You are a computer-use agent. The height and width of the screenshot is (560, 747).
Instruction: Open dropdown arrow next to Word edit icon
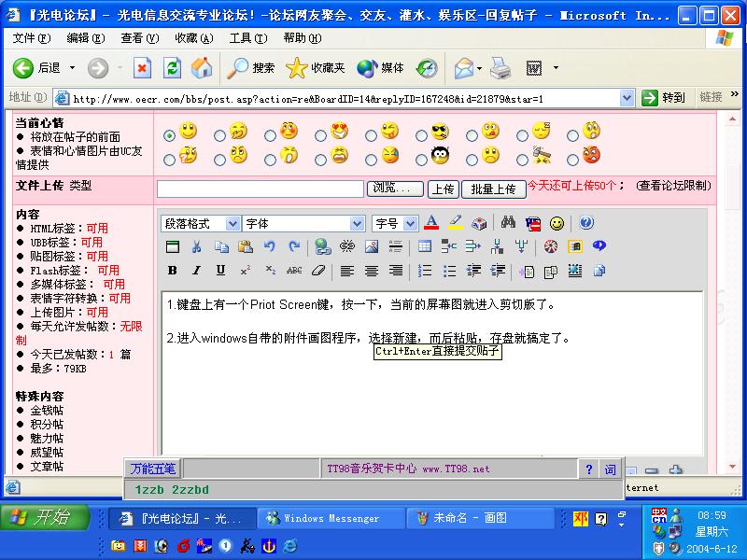tap(556, 68)
